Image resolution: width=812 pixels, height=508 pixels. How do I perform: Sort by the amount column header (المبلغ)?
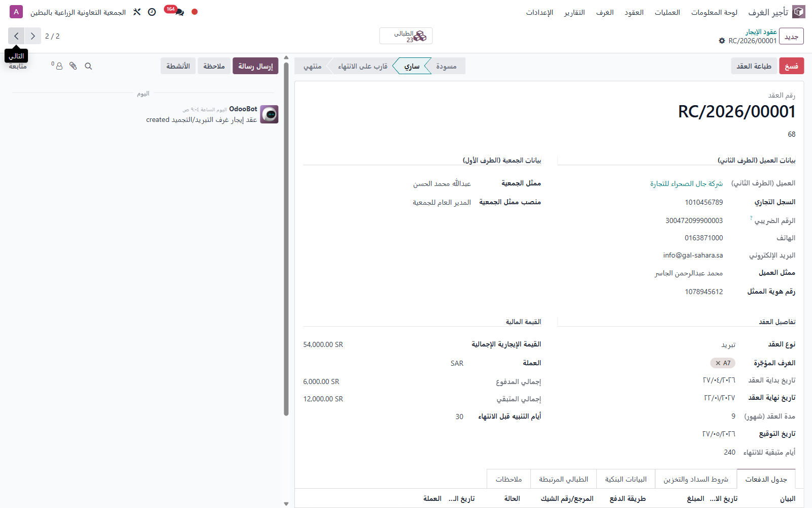coord(695,499)
